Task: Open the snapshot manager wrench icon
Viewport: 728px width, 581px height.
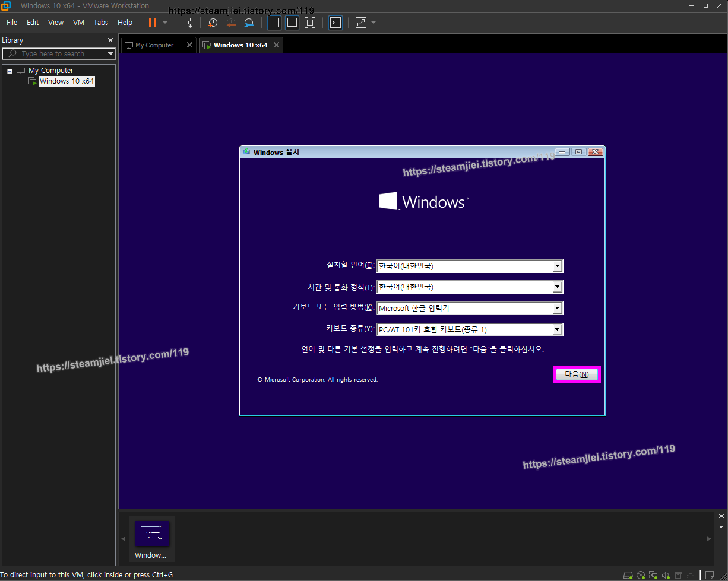Action: [249, 23]
